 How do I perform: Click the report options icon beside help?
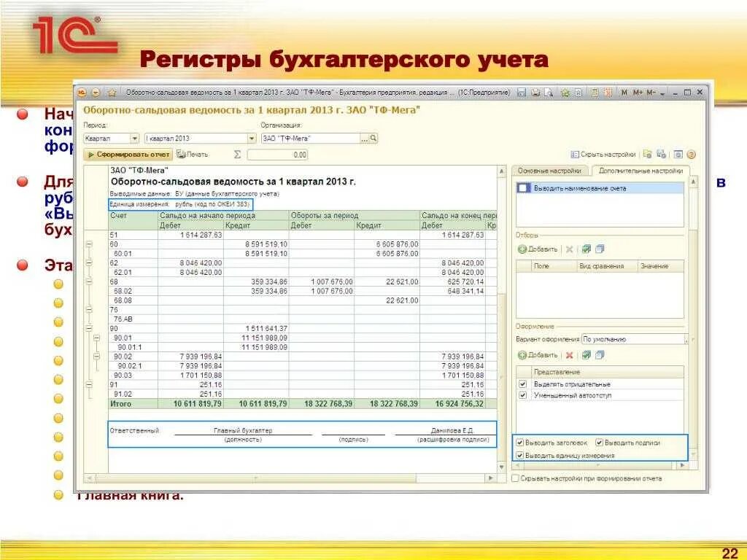click(678, 155)
